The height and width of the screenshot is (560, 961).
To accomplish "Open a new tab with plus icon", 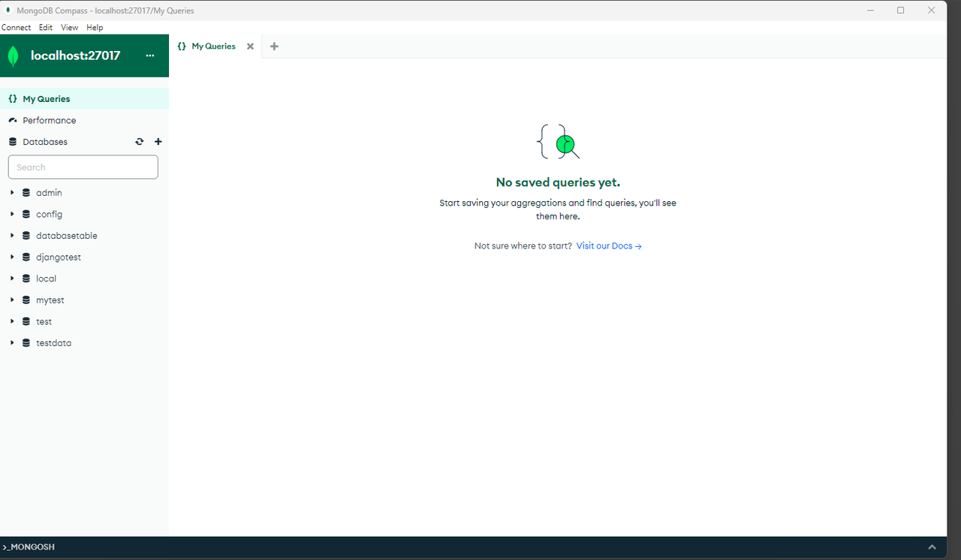I will click(x=274, y=46).
